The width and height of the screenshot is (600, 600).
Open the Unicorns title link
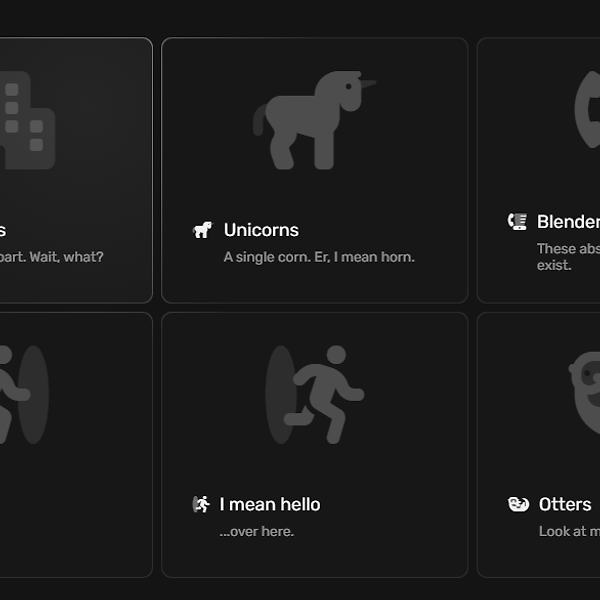(261, 230)
